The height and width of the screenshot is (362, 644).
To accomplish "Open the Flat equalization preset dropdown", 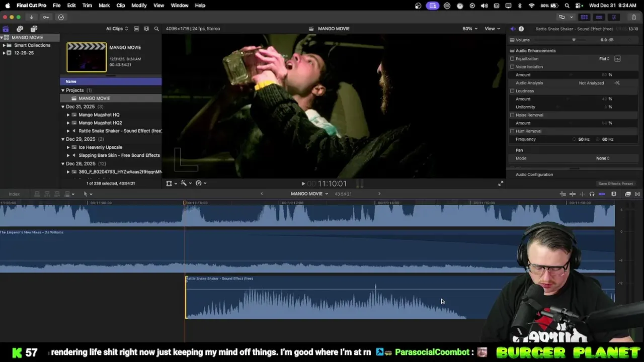I will click(x=604, y=59).
